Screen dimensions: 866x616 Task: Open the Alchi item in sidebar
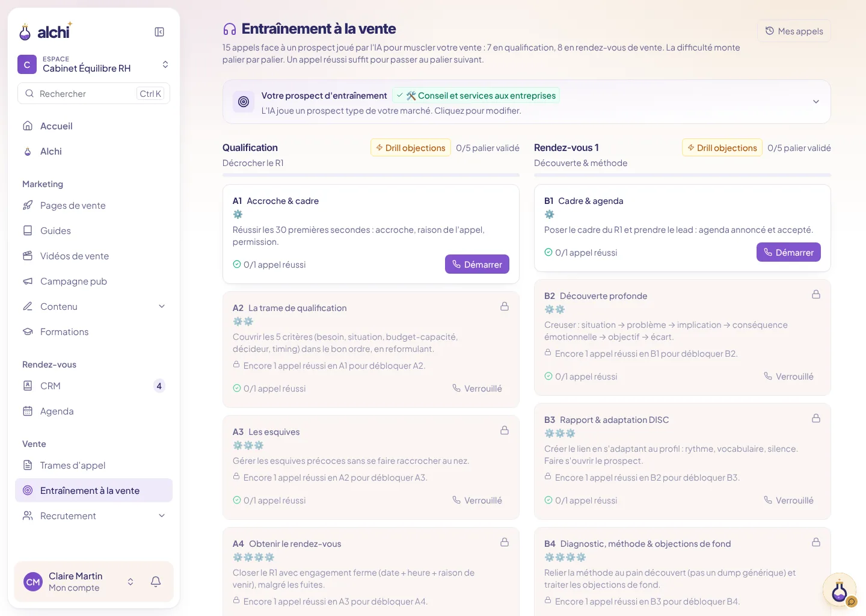click(x=94, y=152)
